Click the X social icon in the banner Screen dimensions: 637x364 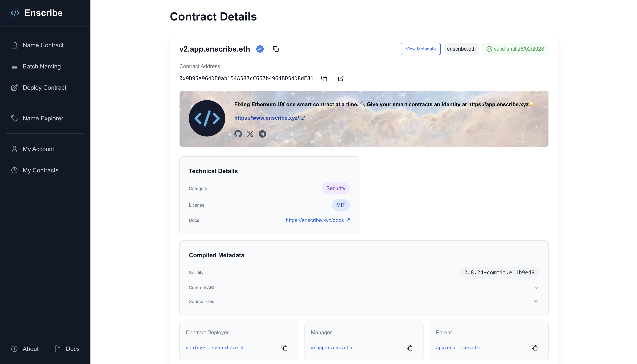pos(250,134)
